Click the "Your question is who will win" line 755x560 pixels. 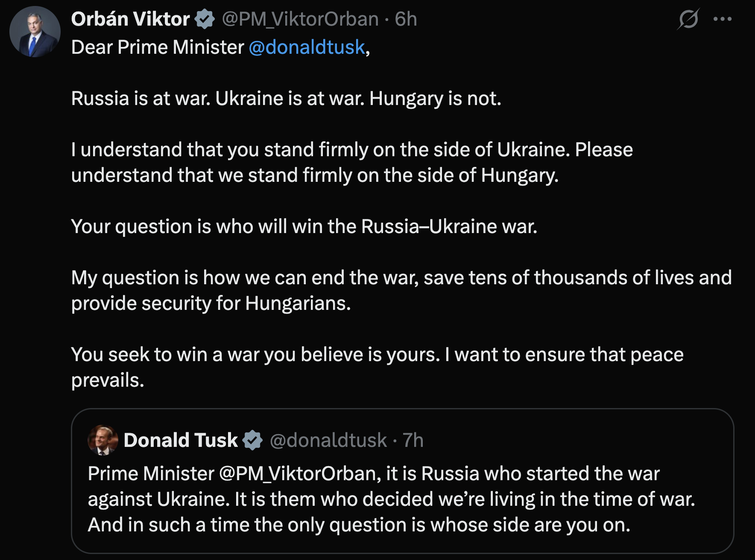[x=304, y=227]
